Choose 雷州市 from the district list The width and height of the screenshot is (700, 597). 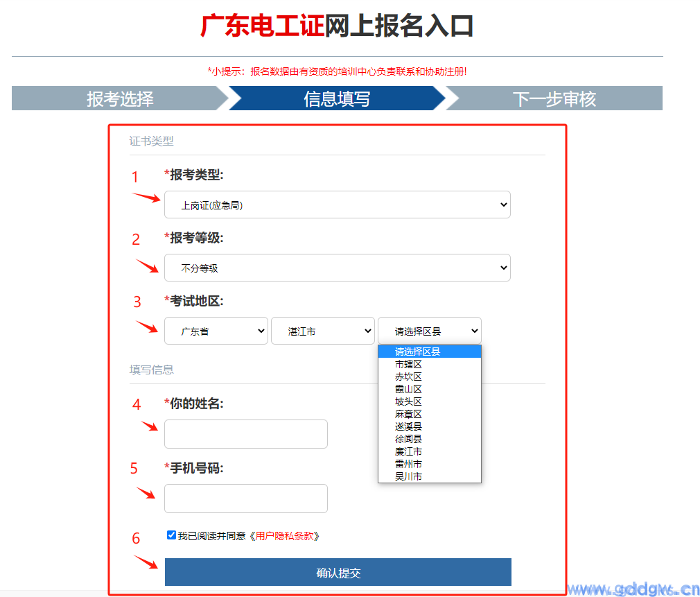[x=430, y=464]
